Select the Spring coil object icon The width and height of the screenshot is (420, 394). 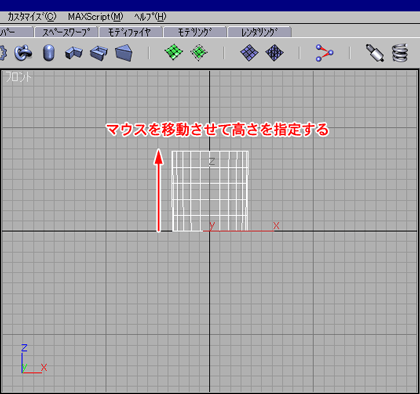click(x=400, y=53)
